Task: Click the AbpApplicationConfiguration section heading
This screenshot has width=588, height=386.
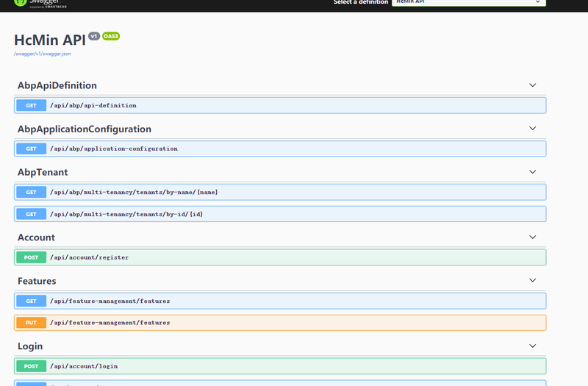Action: 85,129
